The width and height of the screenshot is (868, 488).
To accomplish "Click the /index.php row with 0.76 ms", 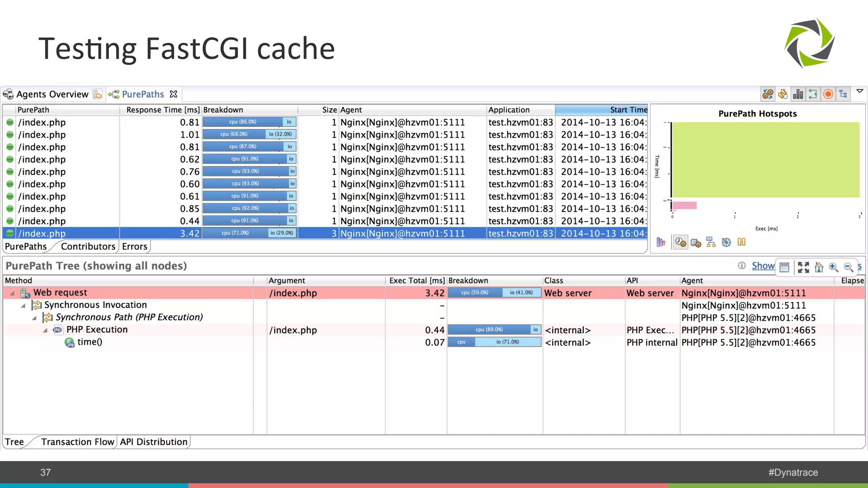I will click(325, 172).
